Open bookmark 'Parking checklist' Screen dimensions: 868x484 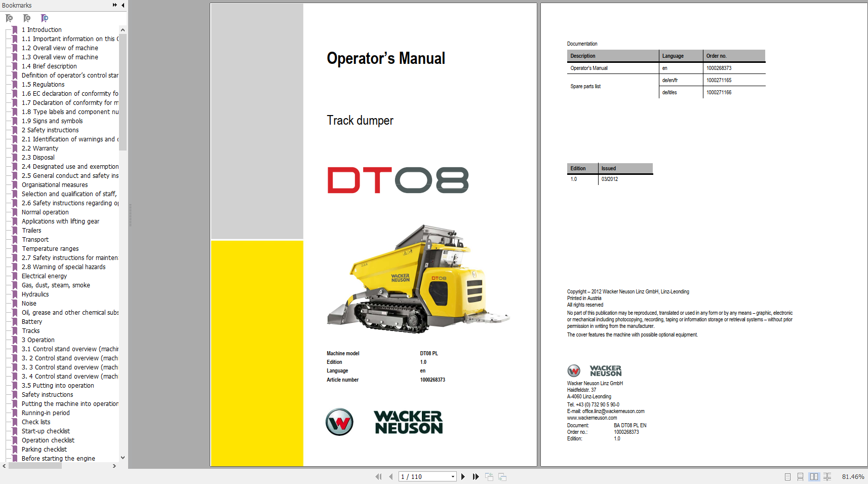coord(44,450)
